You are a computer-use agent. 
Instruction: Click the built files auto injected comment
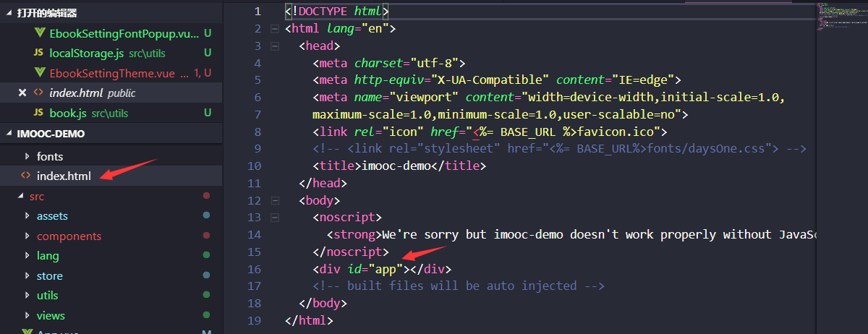[x=459, y=286]
